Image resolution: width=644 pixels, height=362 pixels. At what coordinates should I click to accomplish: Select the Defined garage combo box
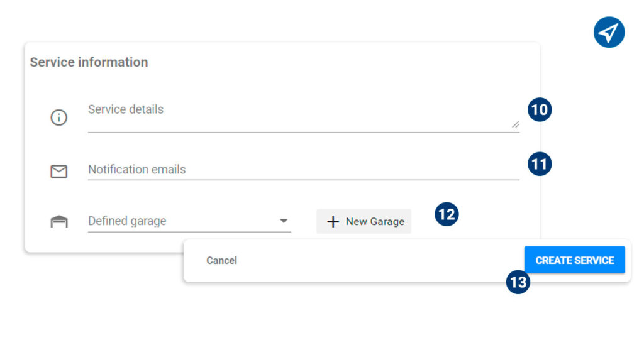pos(189,221)
